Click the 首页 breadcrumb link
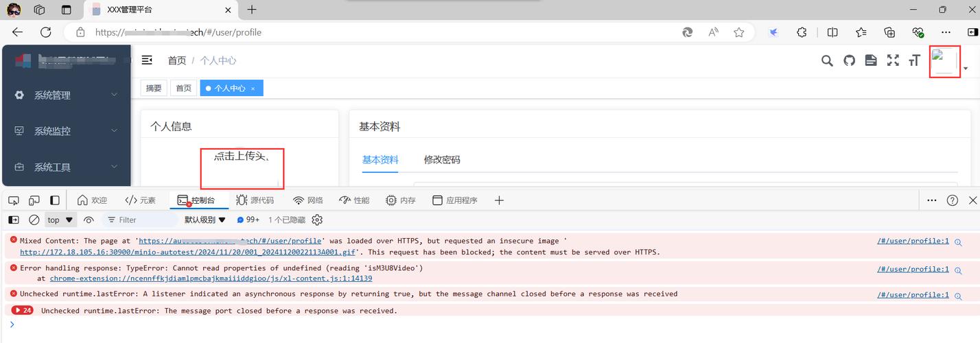Viewport: 980px width, 343px height. (177, 60)
